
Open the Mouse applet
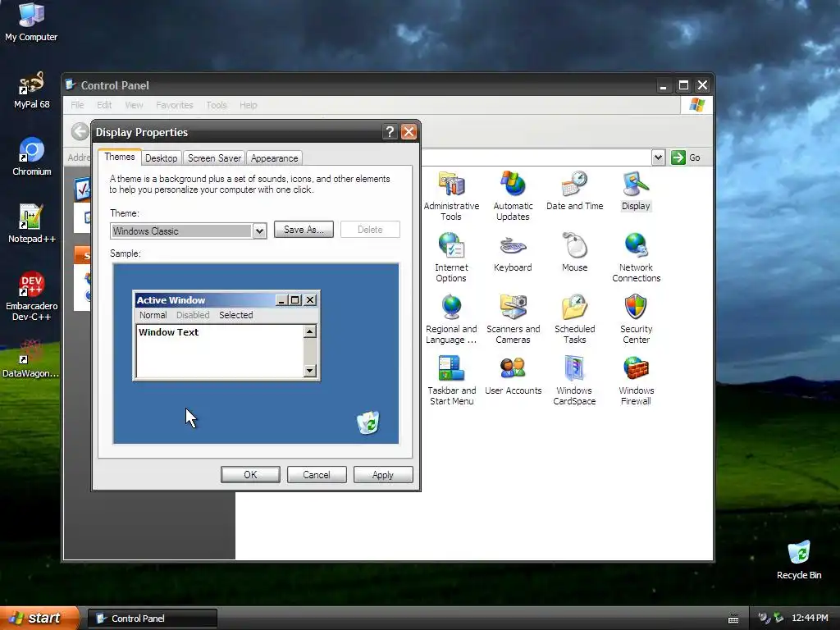tap(574, 253)
